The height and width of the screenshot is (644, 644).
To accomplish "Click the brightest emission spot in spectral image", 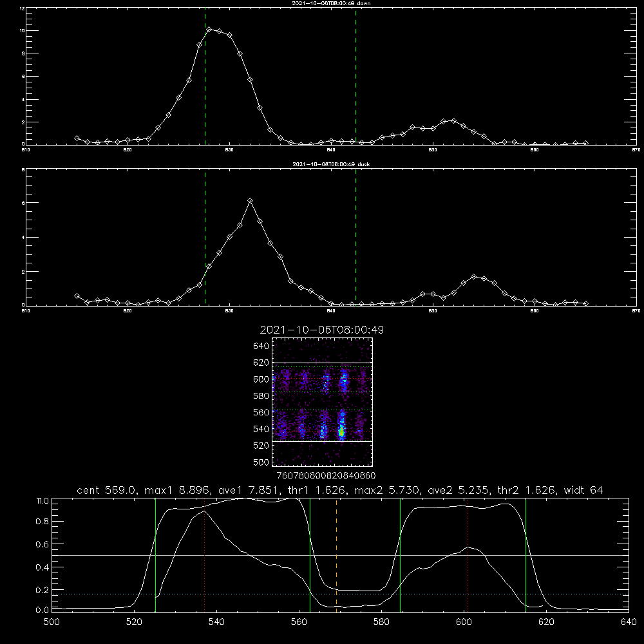I will click(341, 433).
